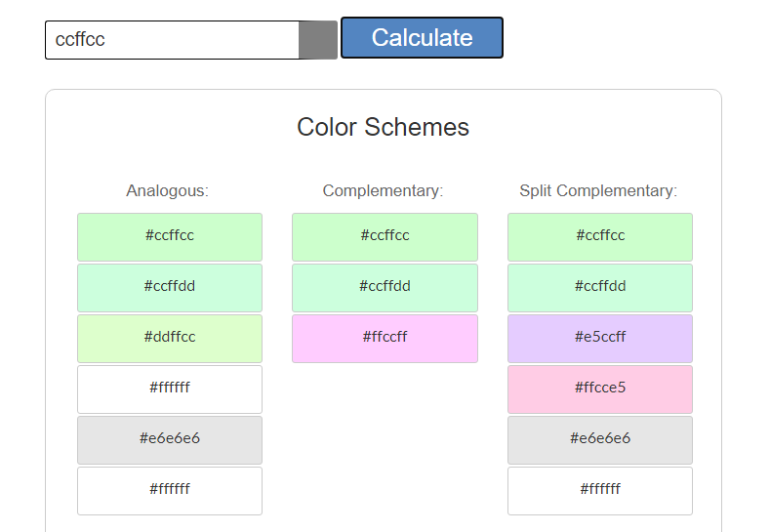Click #ccffdd in the Split Complementary column
The width and height of the screenshot is (770, 532).
tap(600, 287)
